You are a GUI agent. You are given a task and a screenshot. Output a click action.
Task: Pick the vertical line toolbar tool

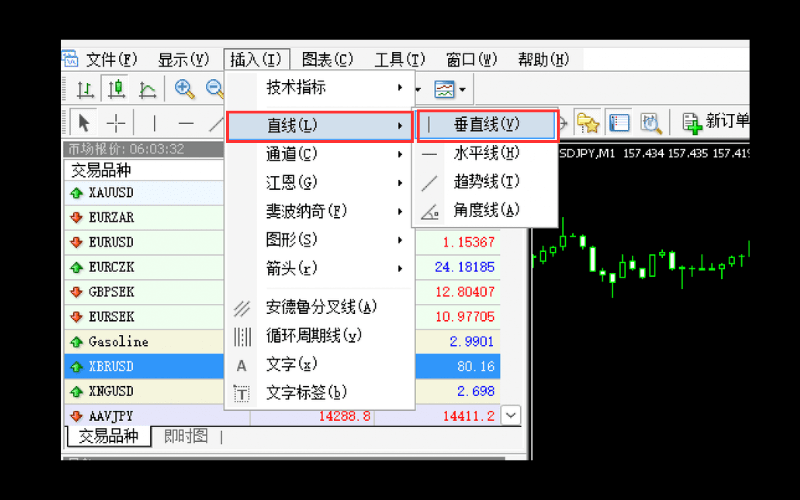click(155, 123)
